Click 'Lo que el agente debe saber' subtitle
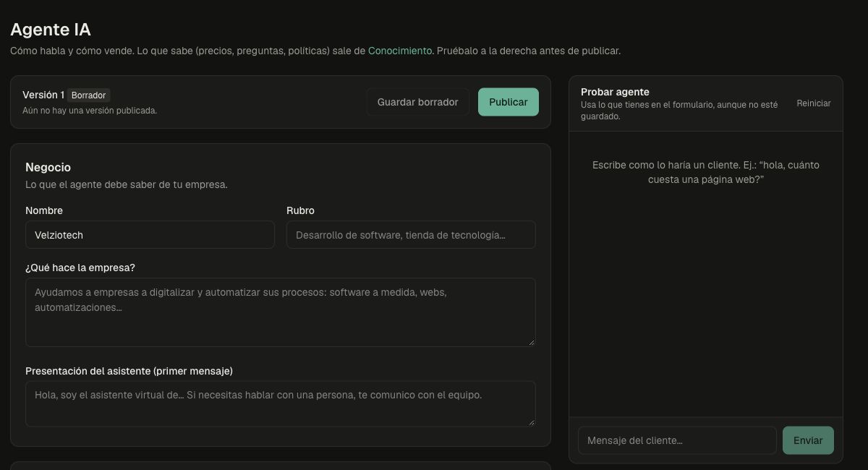The width and height of the screenshot is (868, 470). point(127,184)
